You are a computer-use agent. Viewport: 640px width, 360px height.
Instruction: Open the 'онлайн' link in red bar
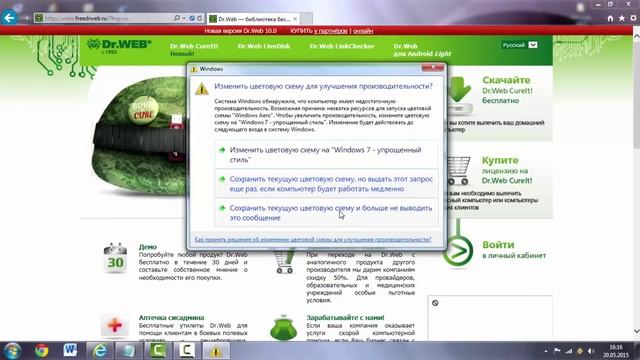(363, 31)
